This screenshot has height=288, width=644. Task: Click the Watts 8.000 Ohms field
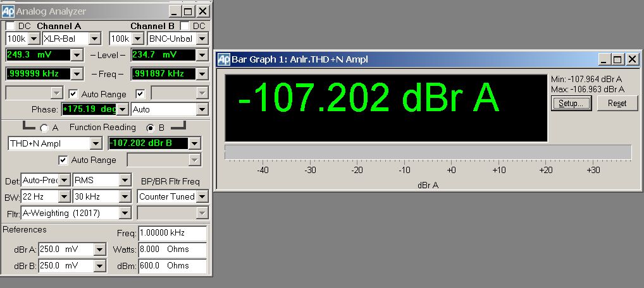[x=172, y=249]
